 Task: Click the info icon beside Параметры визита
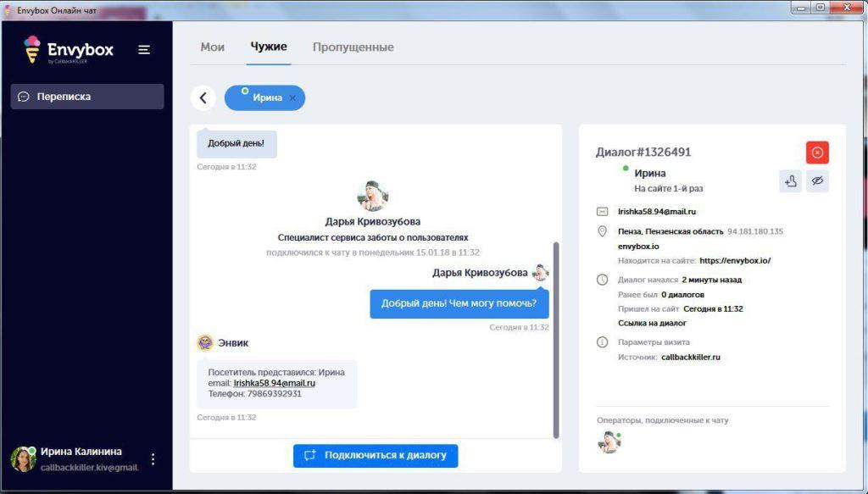click(603, 341)
